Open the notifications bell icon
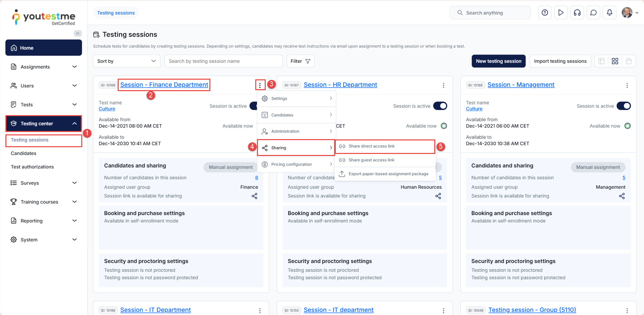 [x=609, y=13]
